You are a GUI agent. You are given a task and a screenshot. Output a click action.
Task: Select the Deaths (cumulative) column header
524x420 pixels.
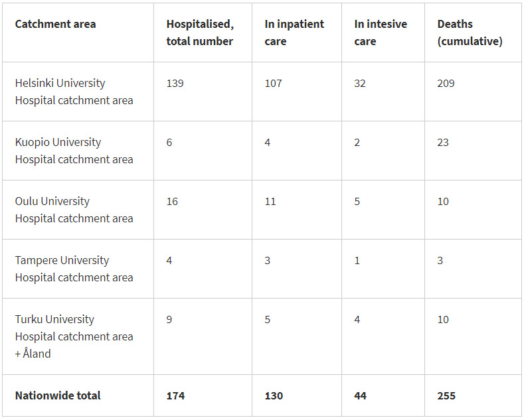pyautogui.click(x=470, y=33)
